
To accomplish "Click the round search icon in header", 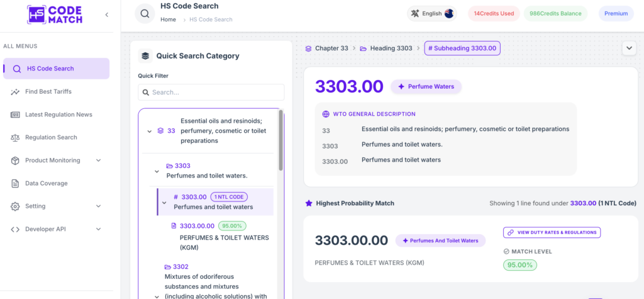I will pos(145,14).
